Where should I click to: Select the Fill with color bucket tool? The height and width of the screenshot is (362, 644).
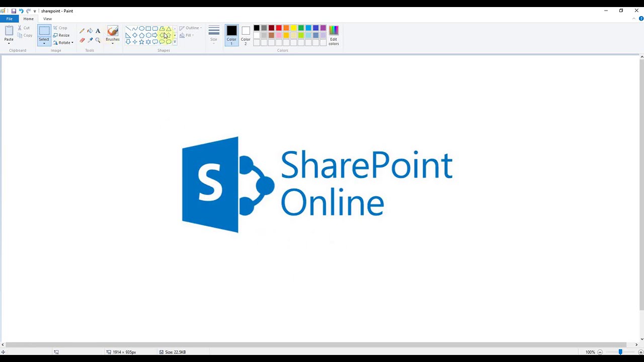point(90,31)
